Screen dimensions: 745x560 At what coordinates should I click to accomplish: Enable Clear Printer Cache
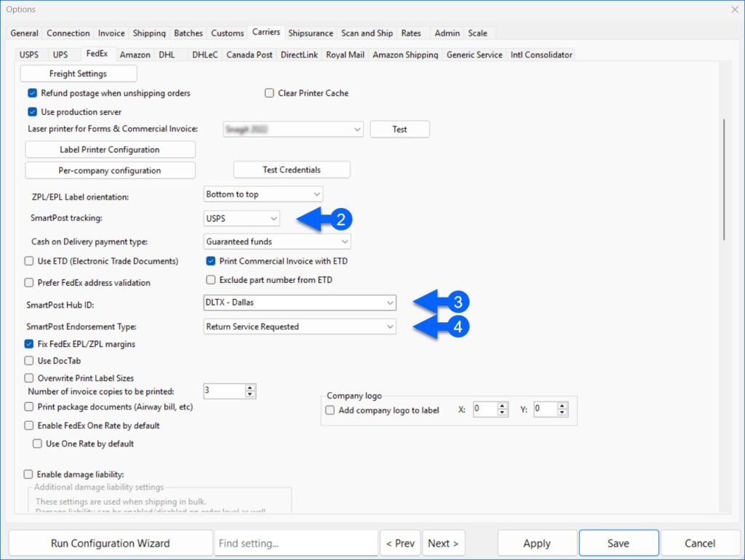[x=269, y=93]
